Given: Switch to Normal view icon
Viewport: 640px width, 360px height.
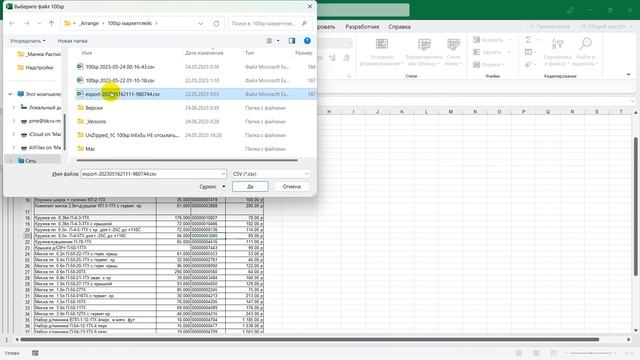Looking at the screenshot, I should pos(519,353).
